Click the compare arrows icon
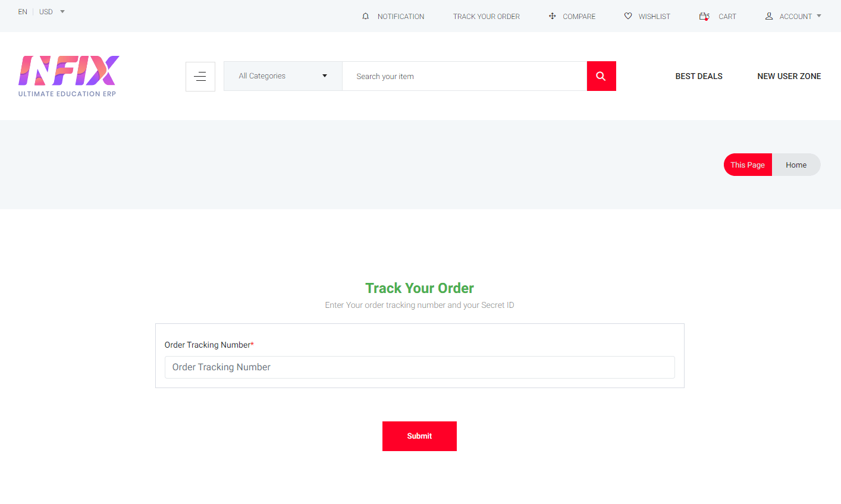Viewport: 841px width, 504px height. (552, 16)
